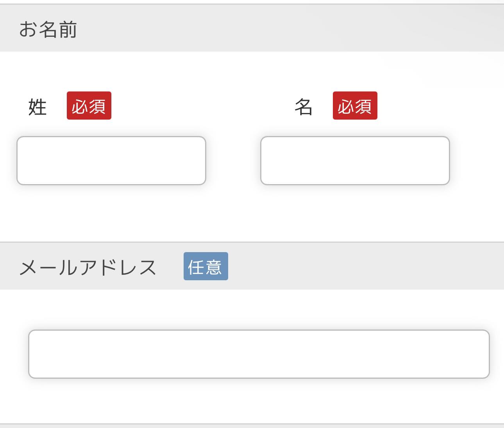Click the blue 任意 badge
Image resolution: width=504 pixels, height=428 pixels.
pyautogui.click(x=206, y=266)
